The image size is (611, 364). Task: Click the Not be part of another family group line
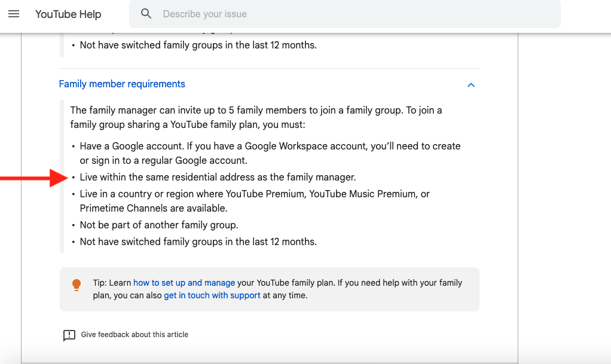coord(159,225)
